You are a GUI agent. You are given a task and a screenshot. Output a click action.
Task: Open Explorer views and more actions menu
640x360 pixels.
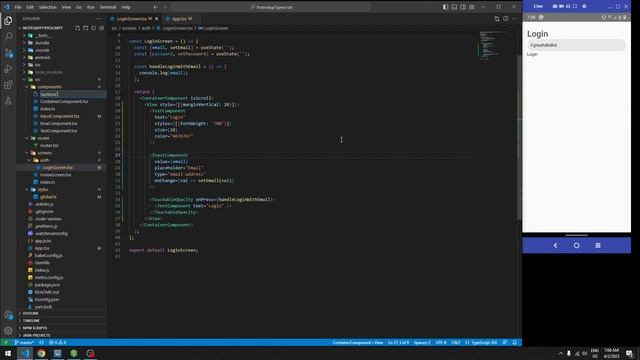99,19
